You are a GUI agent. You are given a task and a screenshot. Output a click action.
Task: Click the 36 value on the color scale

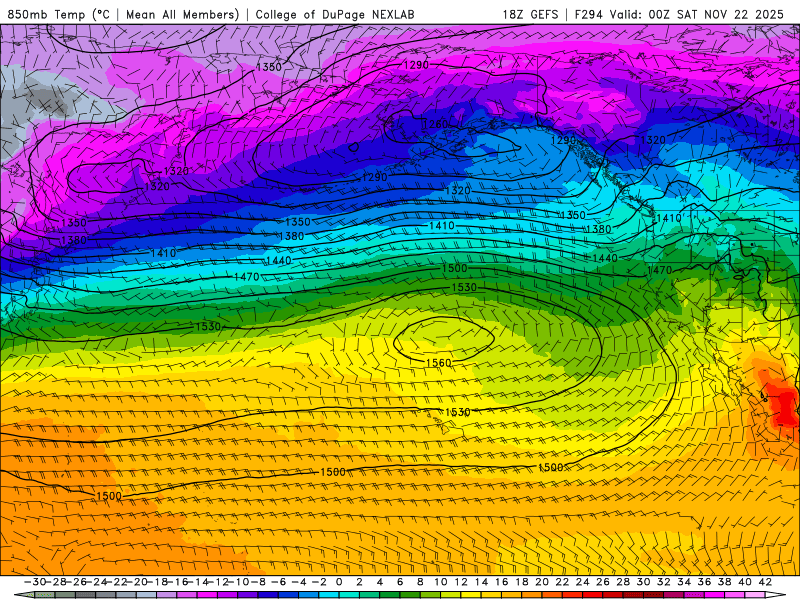pyautogui.click(x=704, y=582)
